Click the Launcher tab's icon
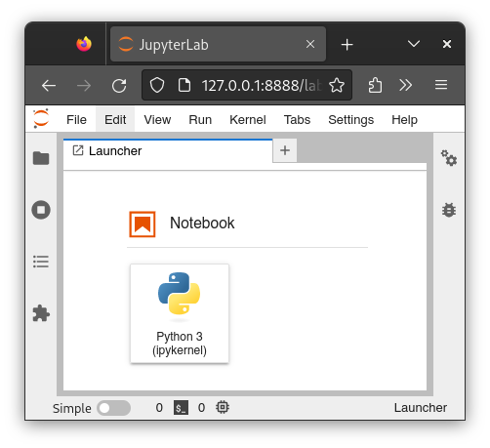This screenshot has height=448, width=490. [x=78, y=150]
